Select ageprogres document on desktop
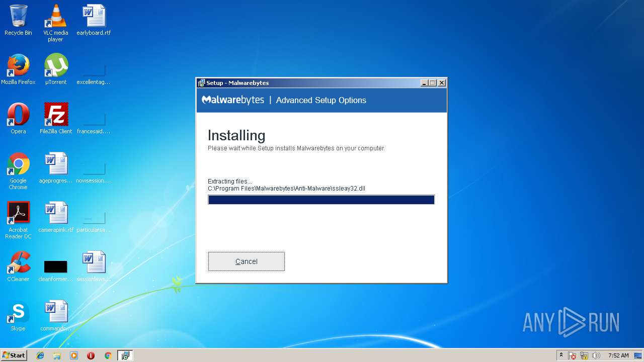 point(56,168)
